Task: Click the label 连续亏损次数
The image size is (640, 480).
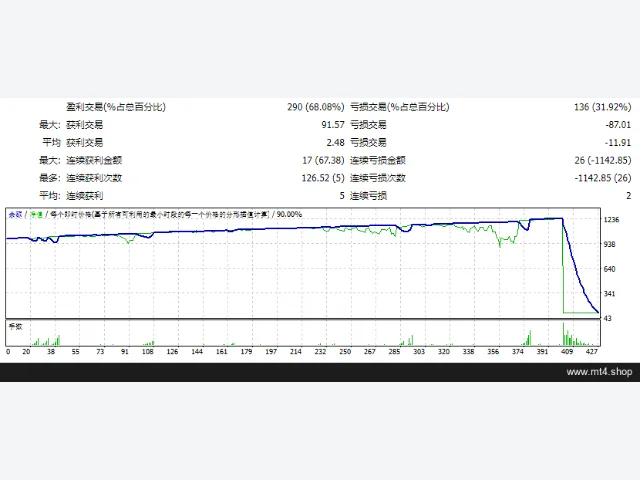Action: point(378,178)
